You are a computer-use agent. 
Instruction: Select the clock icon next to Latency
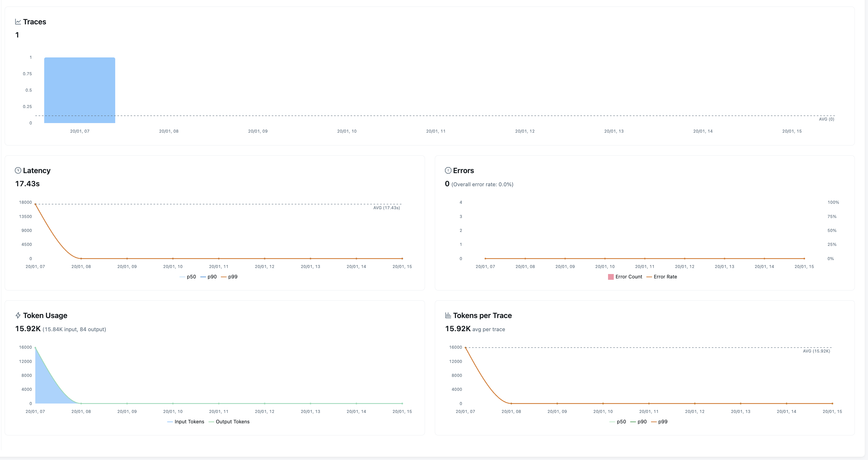18,170
